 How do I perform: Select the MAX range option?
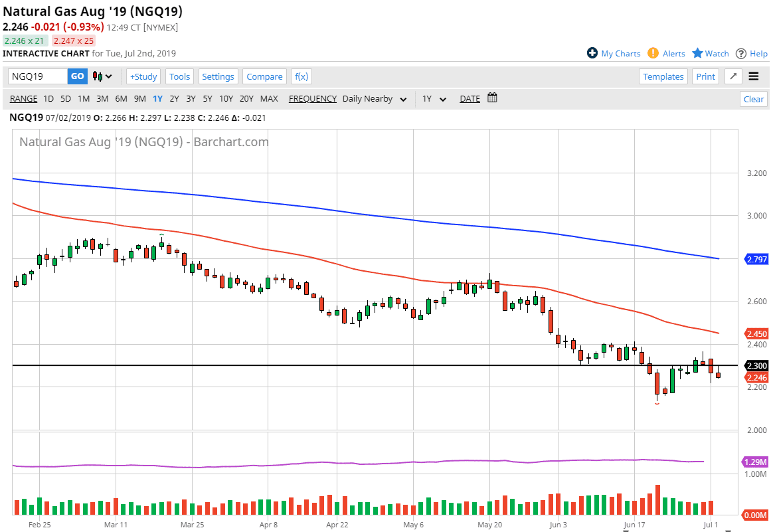pos(269,99)
